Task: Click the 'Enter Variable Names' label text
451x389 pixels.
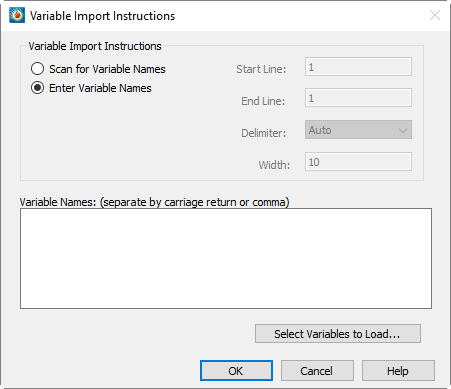Action: coord(100,88)
